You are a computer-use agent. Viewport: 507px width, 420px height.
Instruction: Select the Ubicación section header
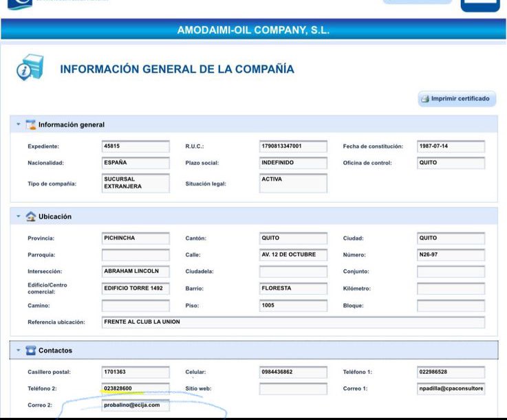[x=254, y=216]
